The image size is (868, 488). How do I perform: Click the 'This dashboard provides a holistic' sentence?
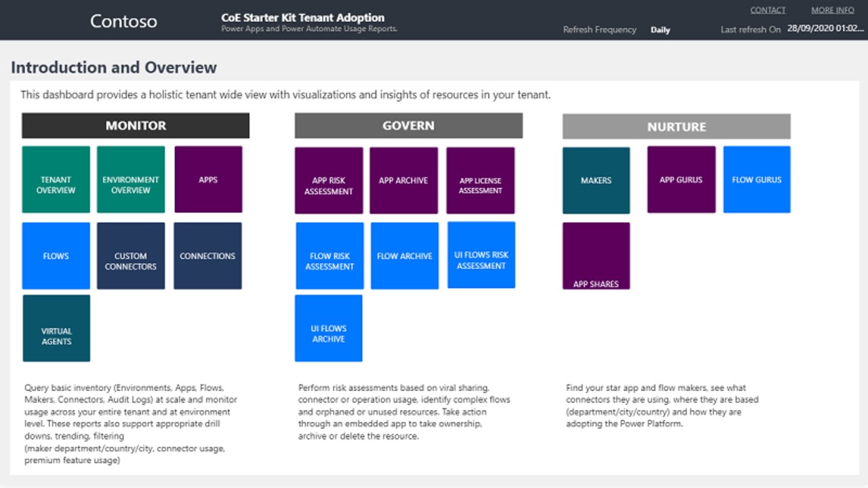click(x=285, y=95)
